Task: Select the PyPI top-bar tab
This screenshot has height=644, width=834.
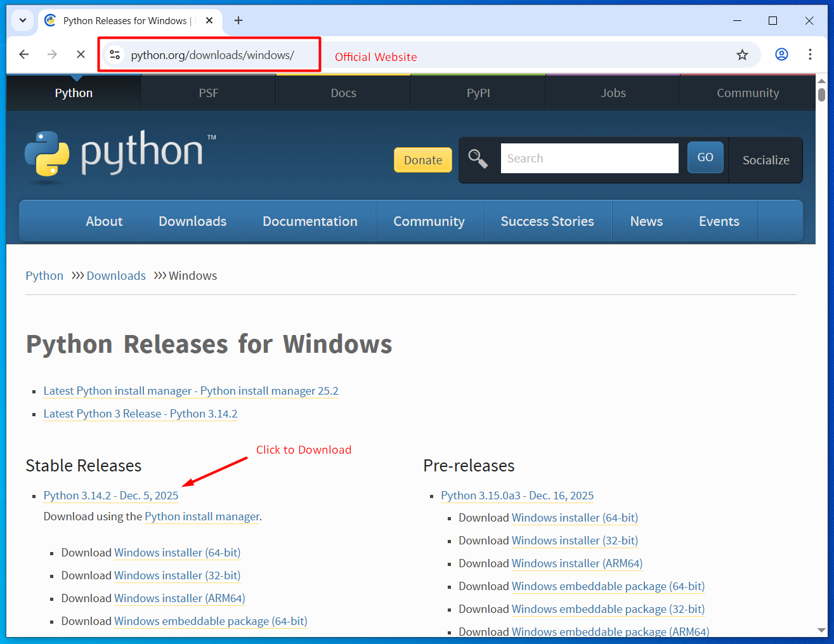Action: tap(478, 93)
